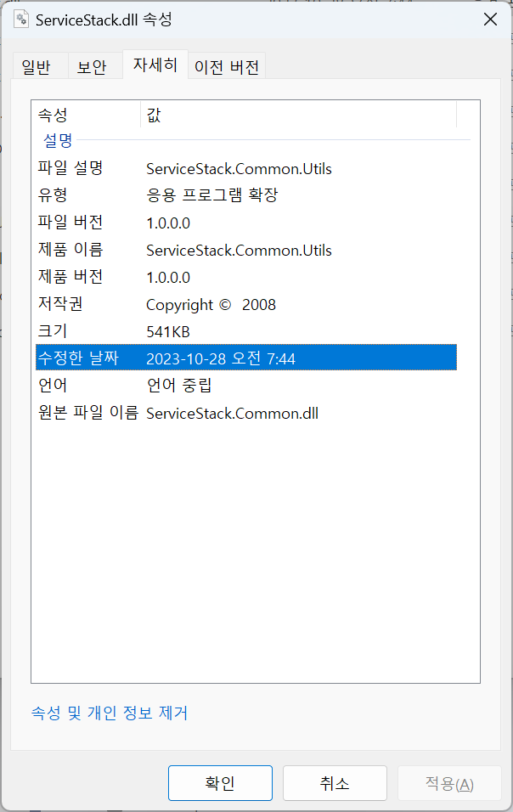Click the 541KB size value
This screenshot has height=812, width=513.
click(x=167, y=332)
